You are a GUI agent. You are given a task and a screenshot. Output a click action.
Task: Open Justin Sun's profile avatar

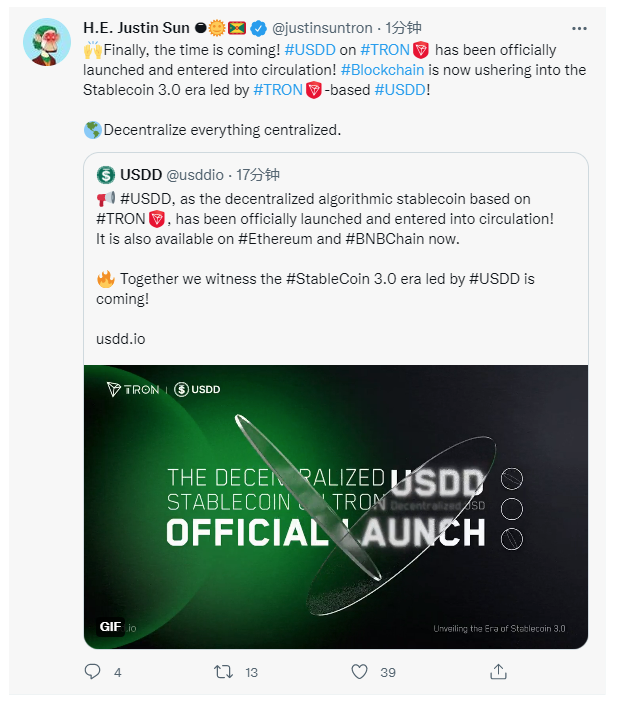[x=45, y=43]
